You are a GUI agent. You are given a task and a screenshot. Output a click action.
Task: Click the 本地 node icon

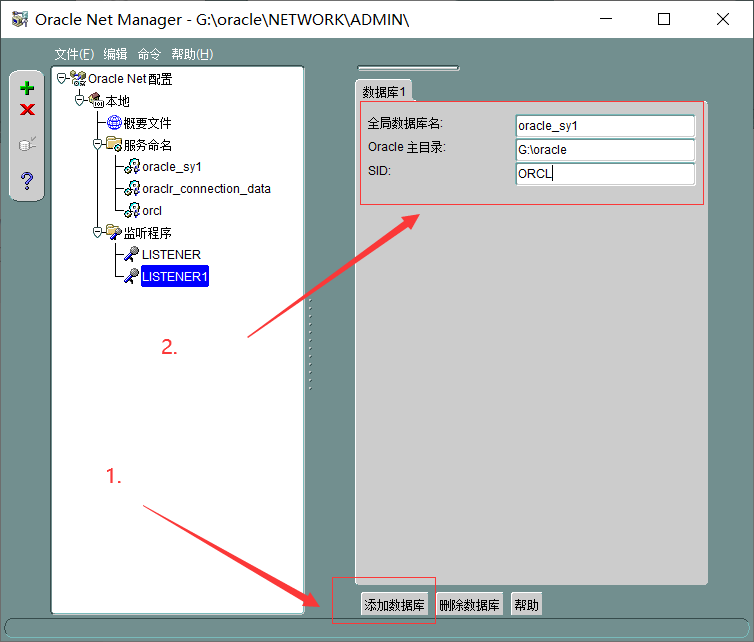click(x=97, y=100)
